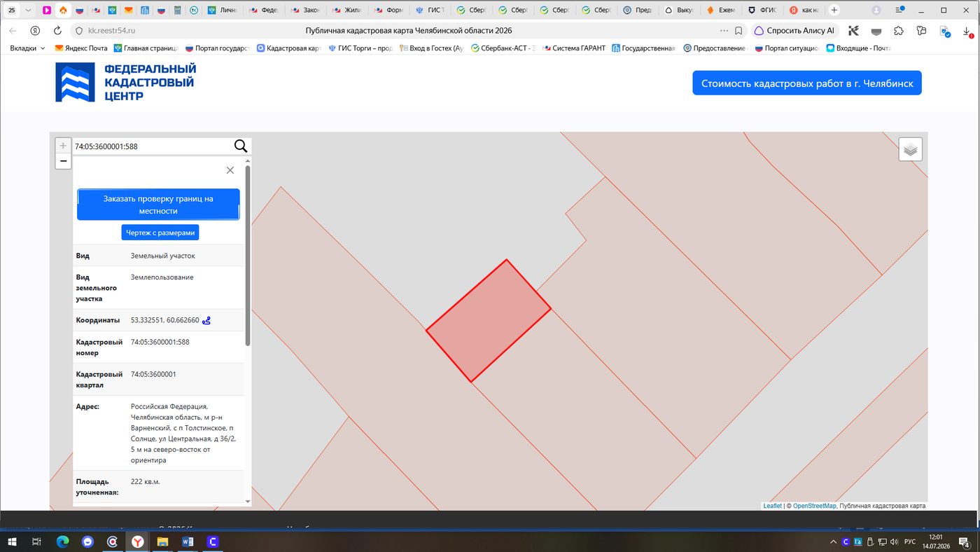Open Microsoft Word from taskbar
Image resolution: width=980 pixels, height=552 pixels.
188,541
